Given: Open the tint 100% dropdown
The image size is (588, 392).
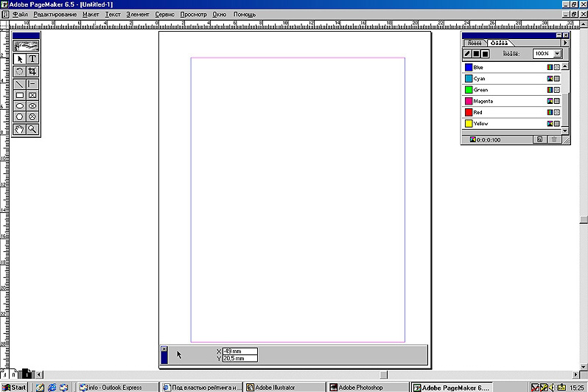Looking at the screenshot, I should [558, 54].
